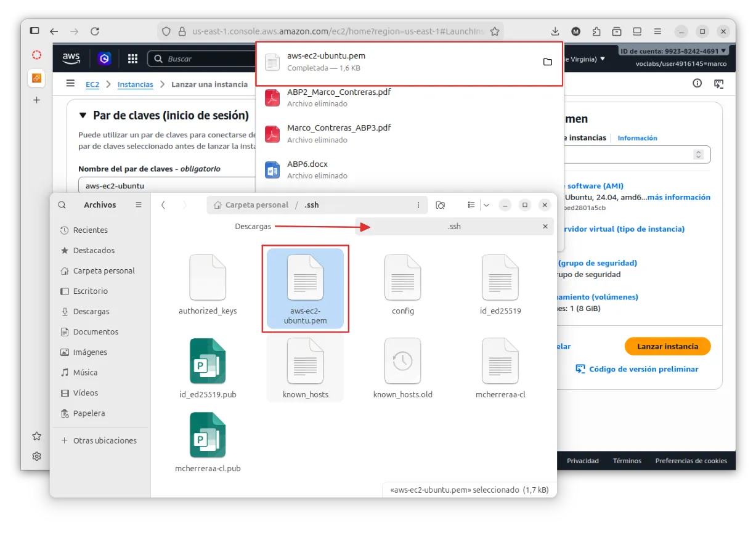Open the Instancias breadcrumb link

(135, 84)
